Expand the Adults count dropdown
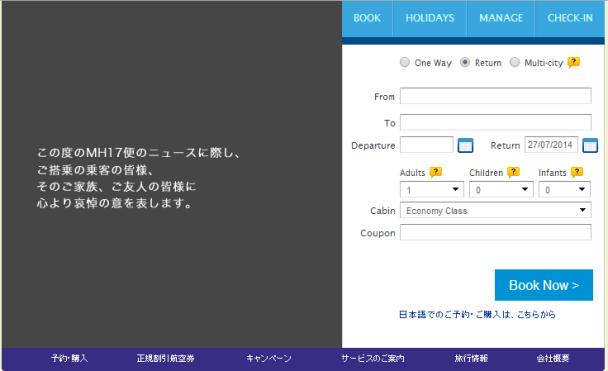 [x=432, y=190]
